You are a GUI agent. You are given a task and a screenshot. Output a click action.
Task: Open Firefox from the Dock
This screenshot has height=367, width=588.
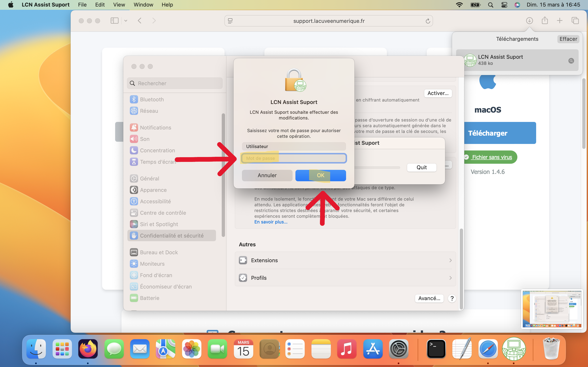(88, 349)
